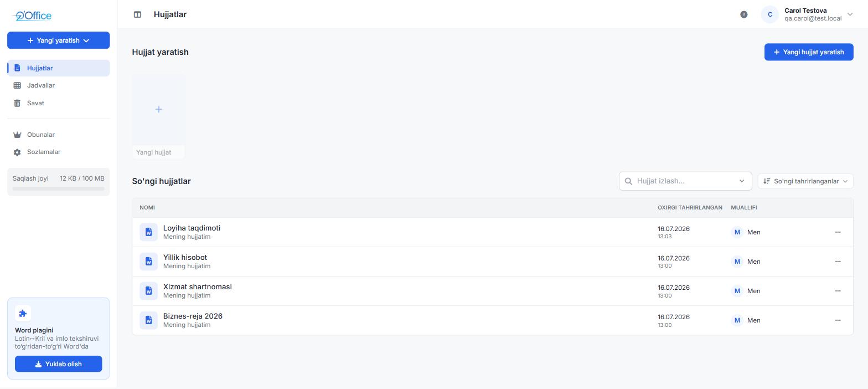This screenshot has width=868, height=389.
Task: Toggle sidebar with panel icon beside Hujjatlar
Action: point(137,14)
